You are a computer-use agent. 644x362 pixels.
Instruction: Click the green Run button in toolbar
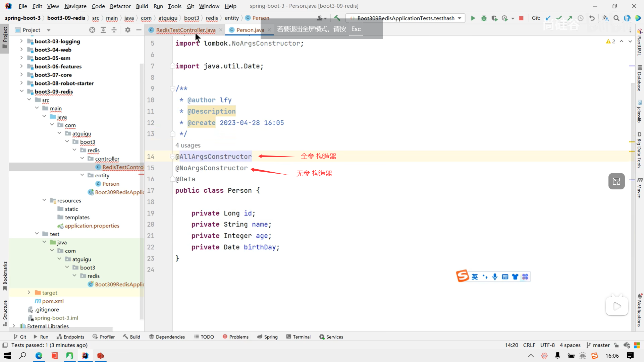tap(473, 18)
